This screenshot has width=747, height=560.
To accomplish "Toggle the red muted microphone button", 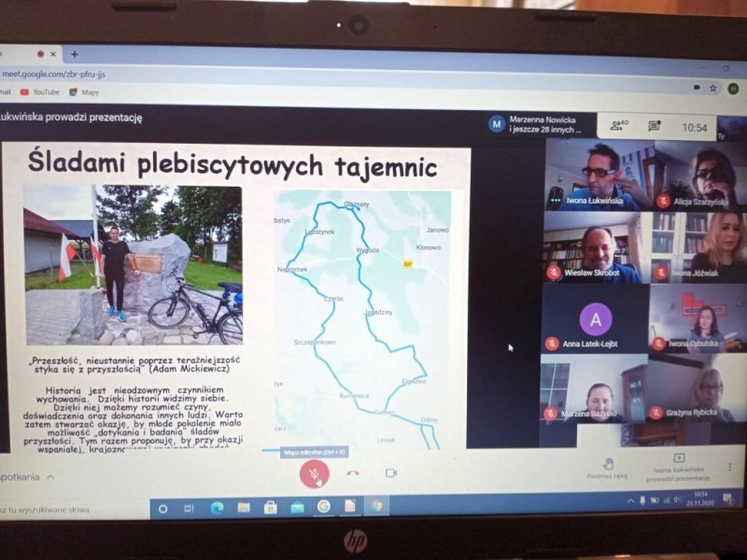I will click(315, 475).
